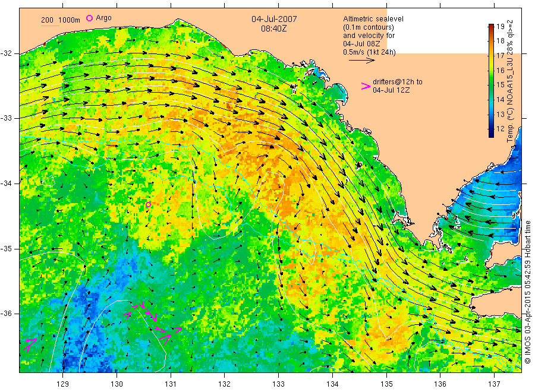The width and height of the screenshot is (535, 392).
Task: Click the longitude label 130
Action: click(x=117, y=384)
